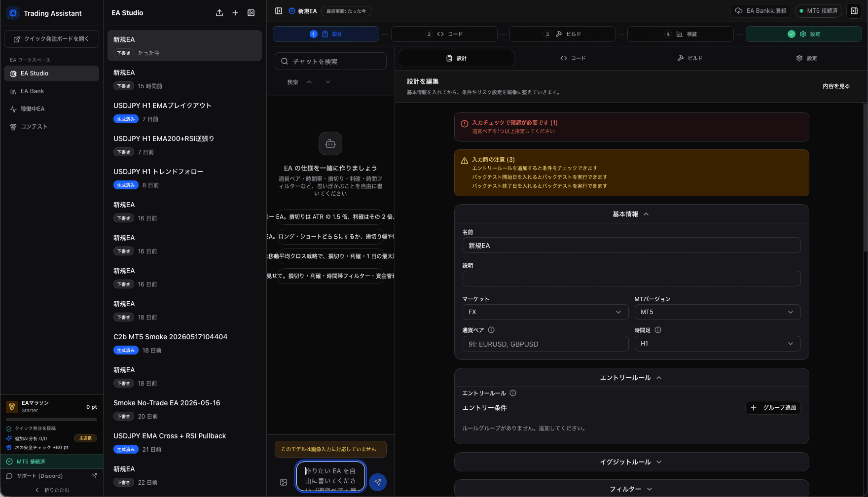868x497 pixels.
Task: Click the 説明 input field
Action: [x=631, y=279]
